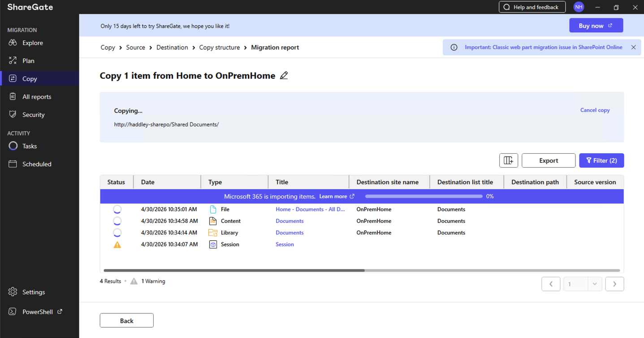
Task: Go to Copy breadcrumb step
Action: tap(108, 47)
